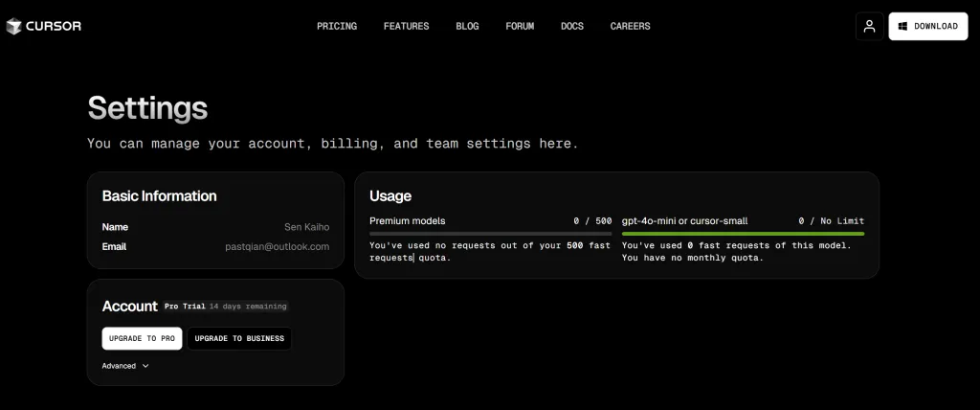Click the Premium models usage bar

pyautogui.click(x=490, y=234)
